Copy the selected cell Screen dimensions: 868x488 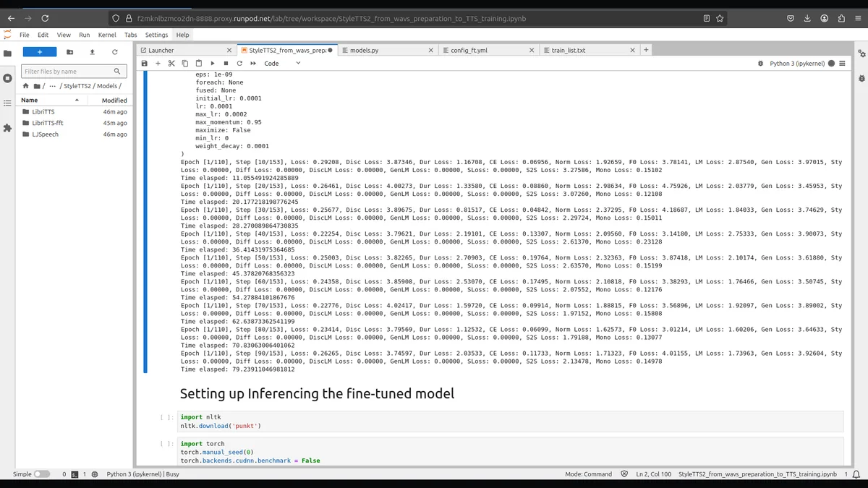tap(185, 64)
